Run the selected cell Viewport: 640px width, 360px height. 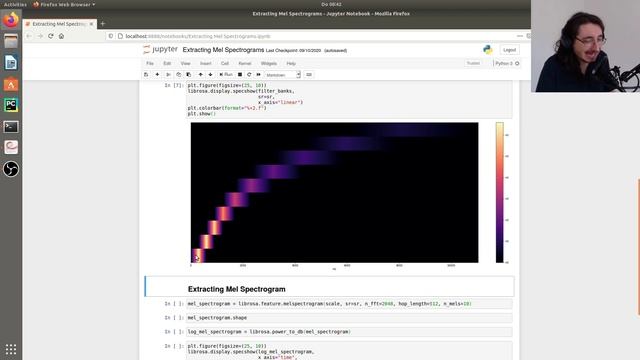226,75
